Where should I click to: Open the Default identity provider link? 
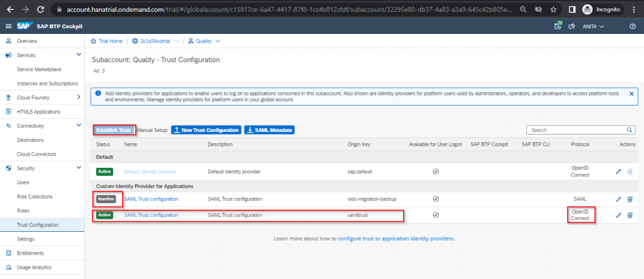150,172
